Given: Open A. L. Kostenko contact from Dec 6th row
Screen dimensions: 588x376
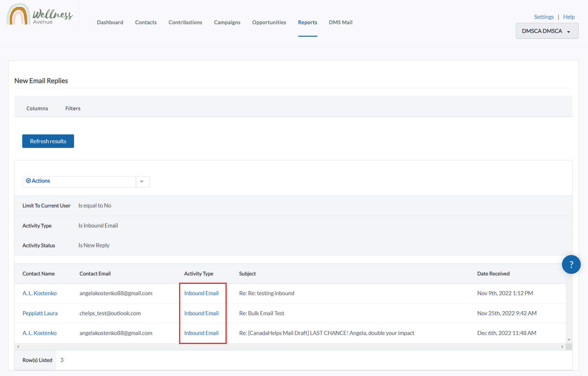Looking at the screenshot, I should (x=40, y=333).
